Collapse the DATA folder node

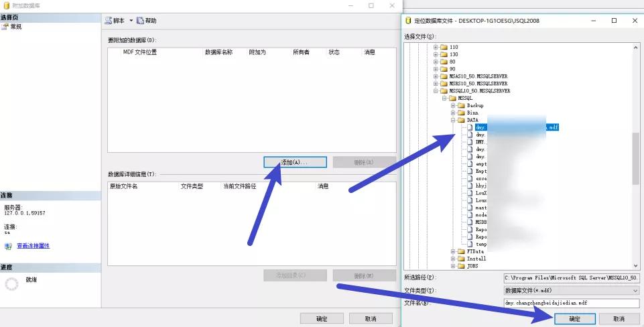[x=453, y=120]
